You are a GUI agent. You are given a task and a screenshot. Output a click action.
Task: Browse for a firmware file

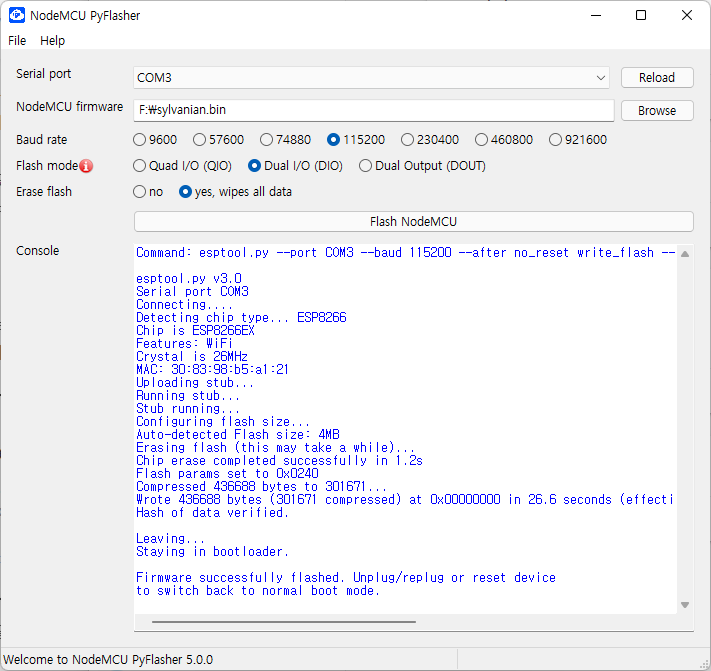657,111
